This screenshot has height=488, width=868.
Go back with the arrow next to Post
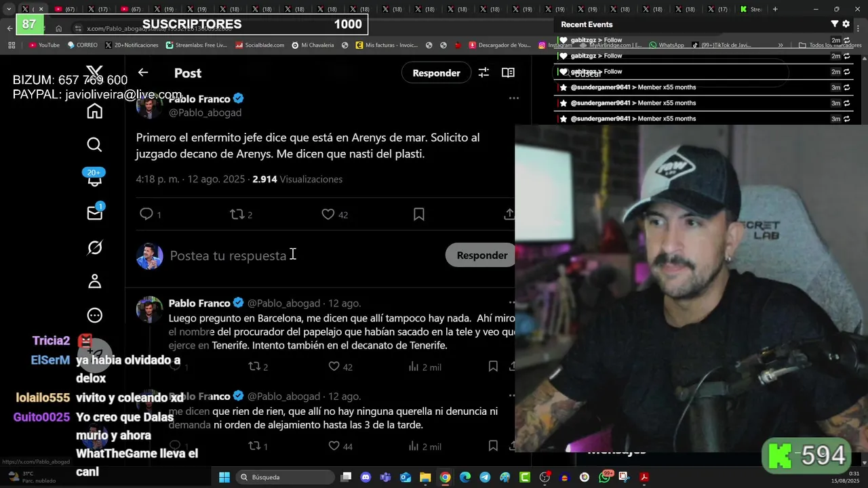click(143, 73)
